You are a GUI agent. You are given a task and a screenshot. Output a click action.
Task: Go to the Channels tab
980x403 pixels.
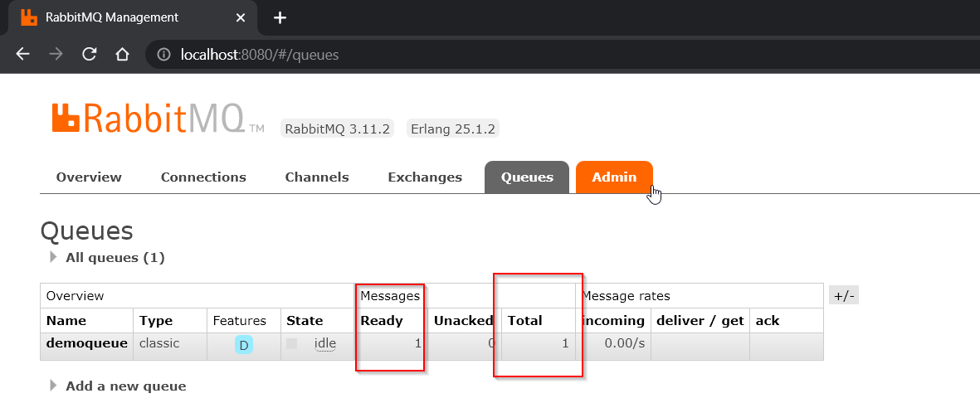[317, 177]
